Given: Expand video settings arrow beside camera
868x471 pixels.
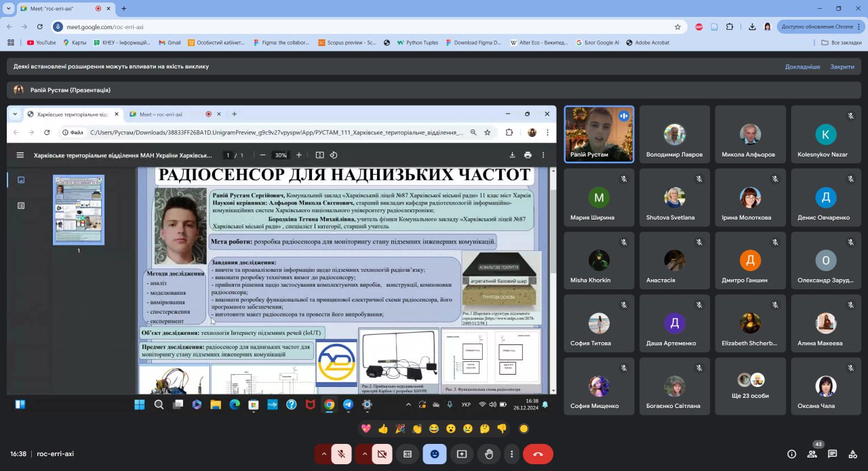Looking at the screenshot, I should pyautogui.click(x=363, y=454).
